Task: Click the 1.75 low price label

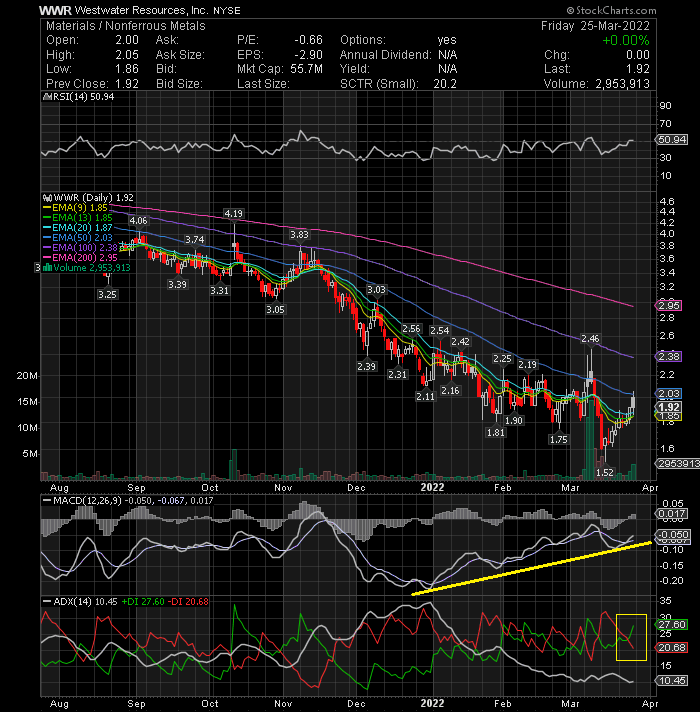Action: click(558, 440)
